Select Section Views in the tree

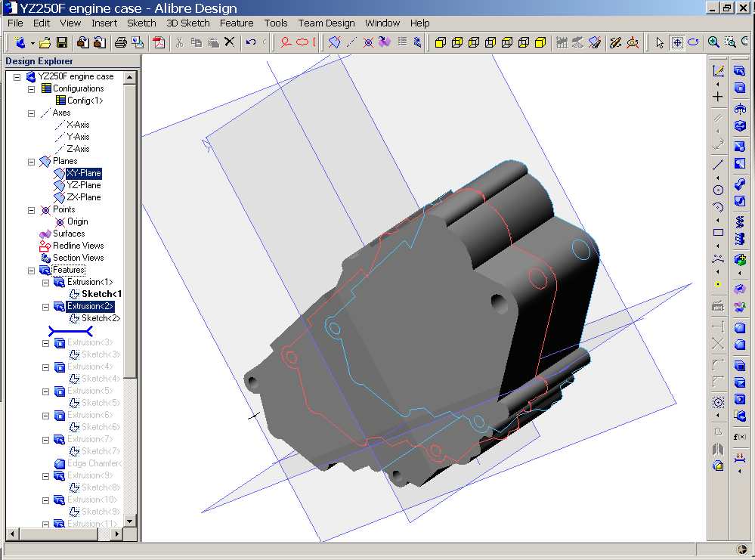78,258
